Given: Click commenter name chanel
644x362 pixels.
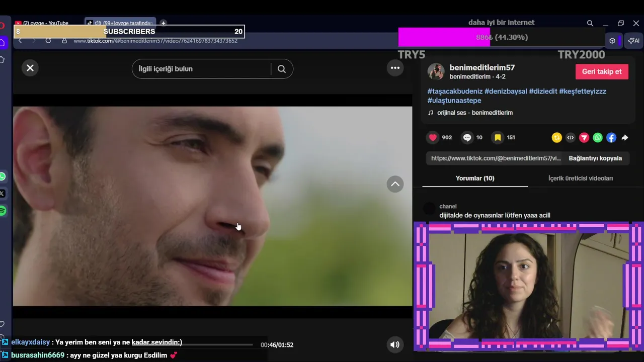Looking at the screenshot, I should pyautogui.click(x=448, y=206).
